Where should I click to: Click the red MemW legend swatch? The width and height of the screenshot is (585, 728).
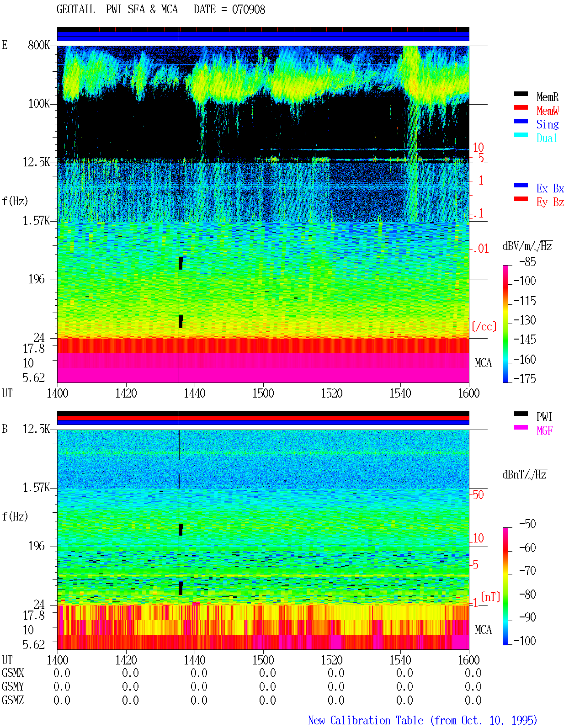click(x=521, y=107)
